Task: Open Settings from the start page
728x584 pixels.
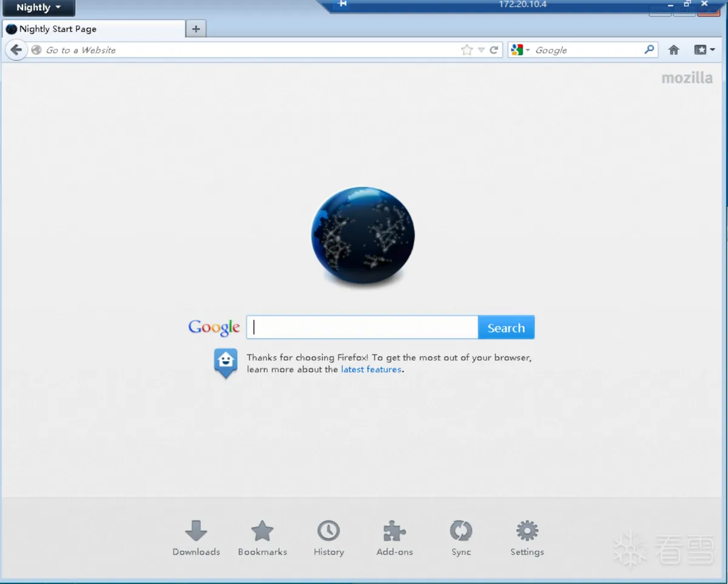Action: [x=527, y=538]
